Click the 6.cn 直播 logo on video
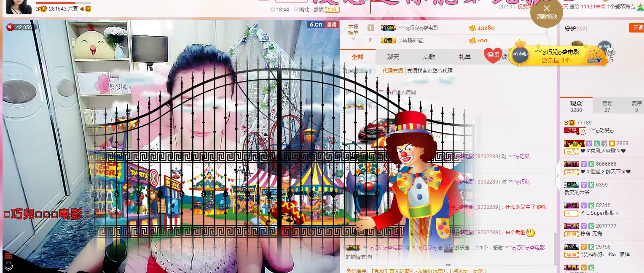Image resolution: width=644 pixels, height=273 pixels. click(323, 24)
